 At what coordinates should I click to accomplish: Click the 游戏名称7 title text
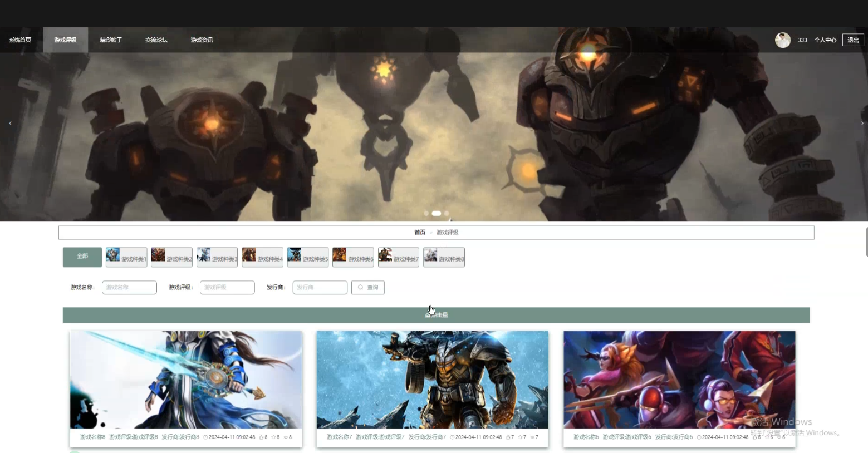(x=340, y=437)
